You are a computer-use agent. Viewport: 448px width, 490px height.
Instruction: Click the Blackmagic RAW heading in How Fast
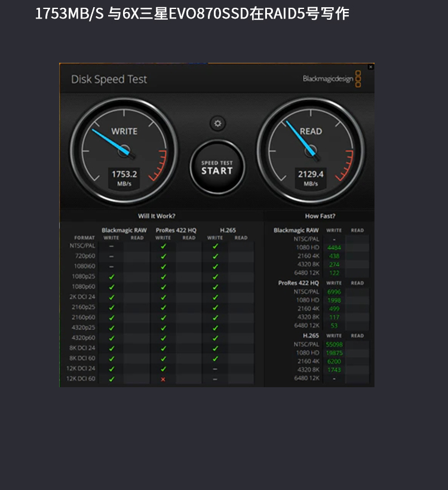pos(296,230)
